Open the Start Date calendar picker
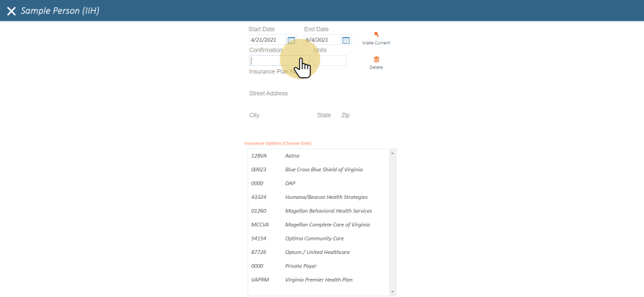Image resolution: width=644 pixels, height=297 pixels. pyautogui.click(x=291, y=40)
